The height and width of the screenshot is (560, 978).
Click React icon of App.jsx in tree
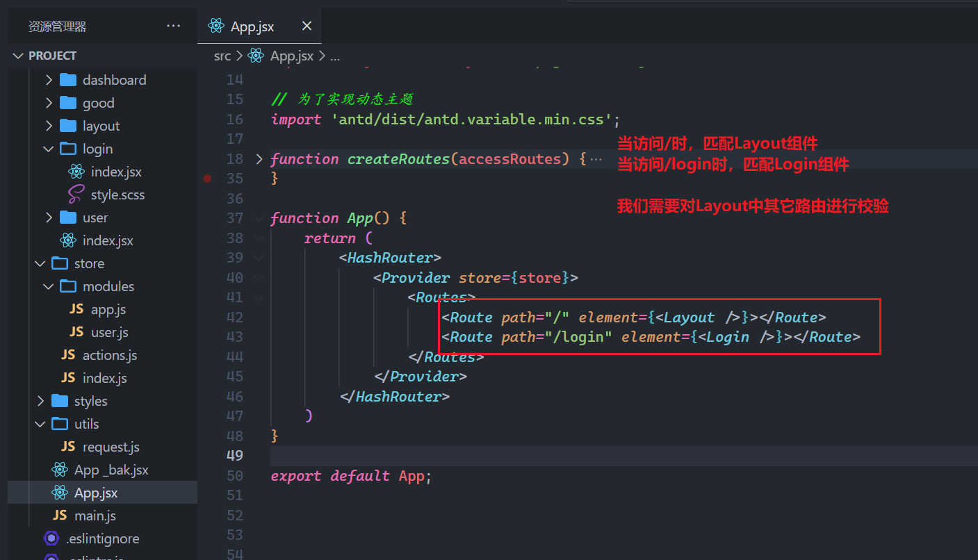[60, 493]
